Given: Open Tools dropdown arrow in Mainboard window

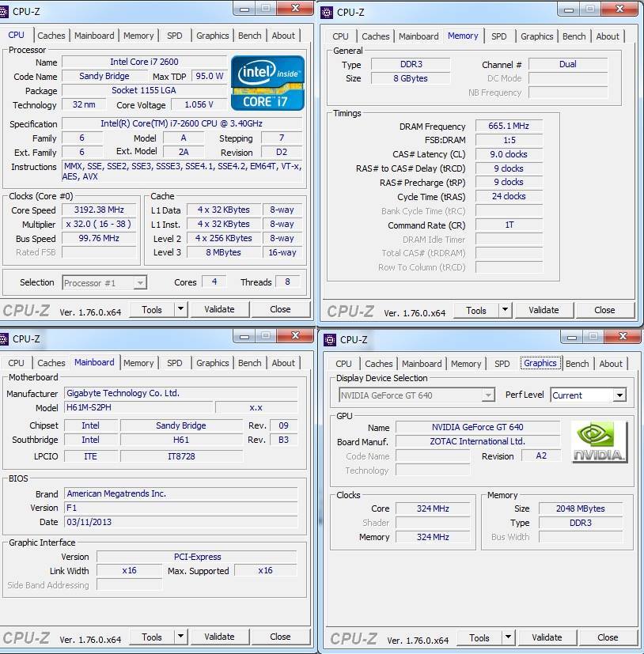Looking at the screenshot, I should pyautogui.click(x=180, y=637).
